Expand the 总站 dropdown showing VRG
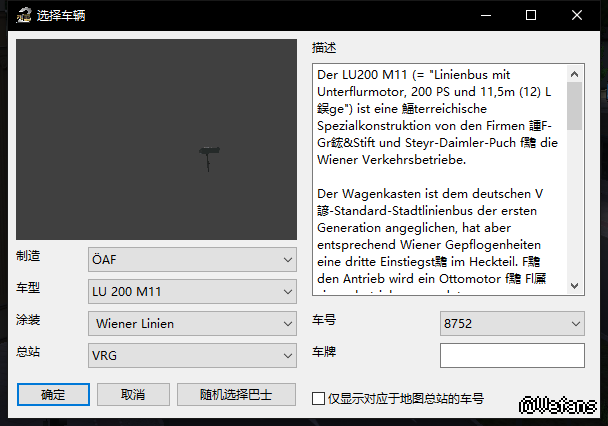Screen dimensions: 608x426 point(192,355)
